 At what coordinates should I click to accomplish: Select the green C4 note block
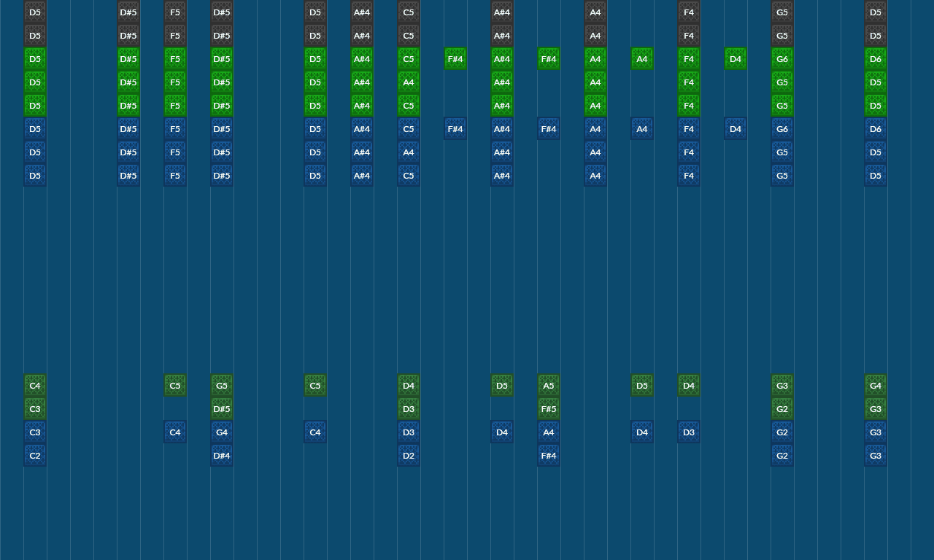(35, 386)
